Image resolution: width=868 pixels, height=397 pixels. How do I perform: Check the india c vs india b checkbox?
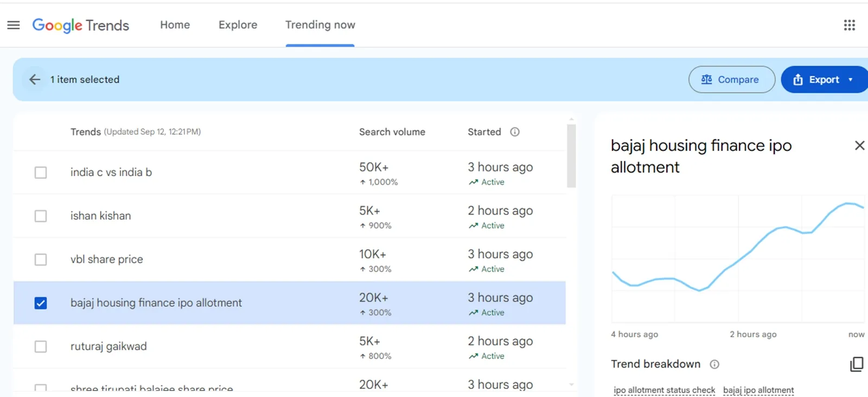coord(41,173)
